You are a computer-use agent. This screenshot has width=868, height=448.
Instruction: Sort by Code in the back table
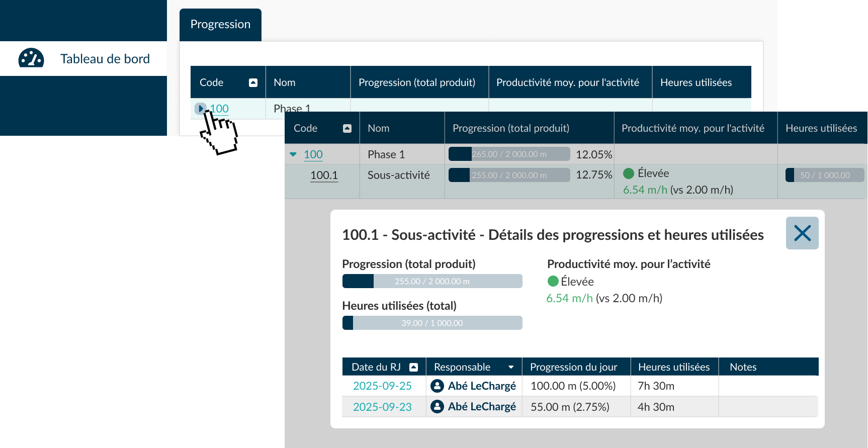[x=253, y=82]
